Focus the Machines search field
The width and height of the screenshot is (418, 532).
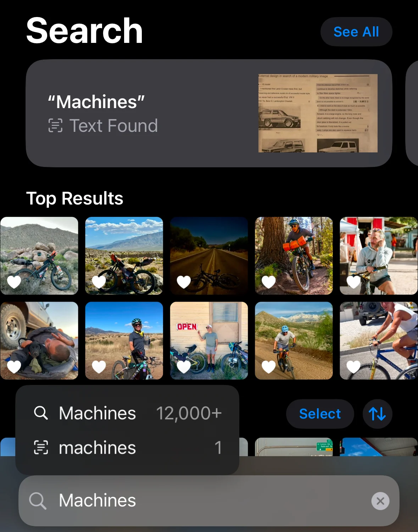209,501
